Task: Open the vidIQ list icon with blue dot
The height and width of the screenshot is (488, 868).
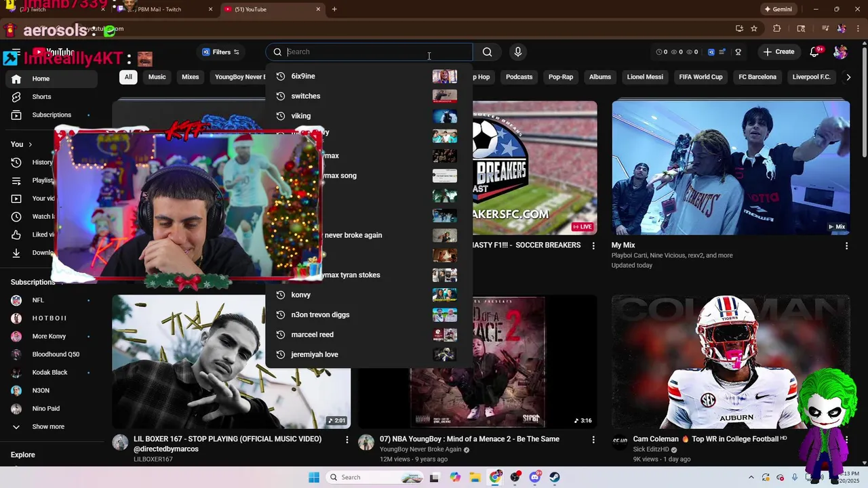Action: point(723,52)
